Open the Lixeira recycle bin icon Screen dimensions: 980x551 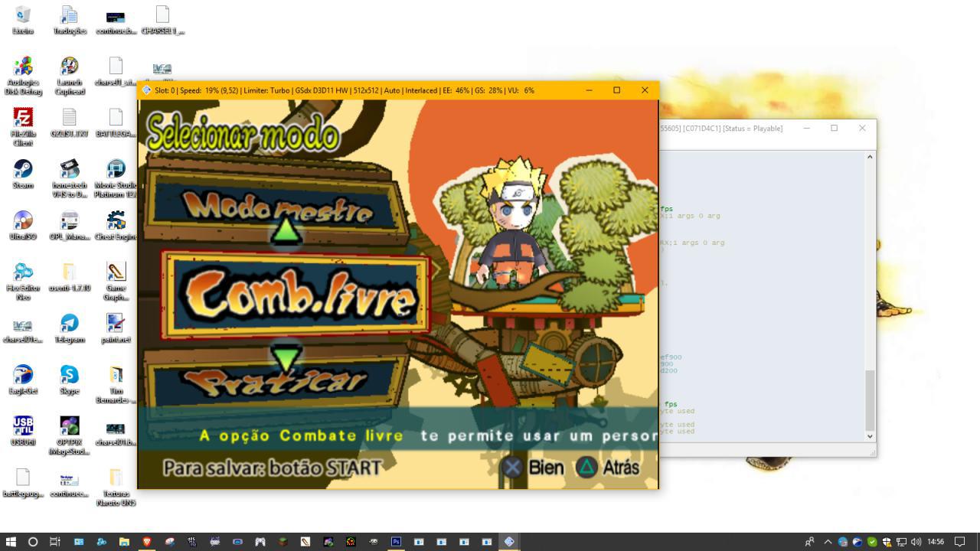point(23,21)
